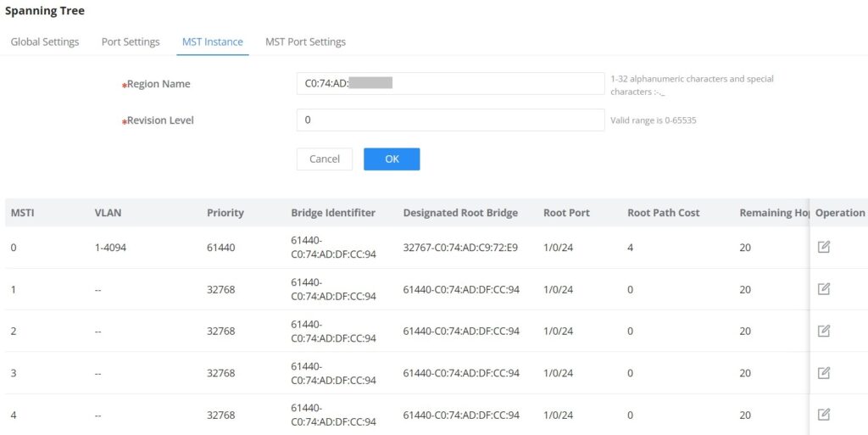Switch to Global Settings tab

click(45, 42)
